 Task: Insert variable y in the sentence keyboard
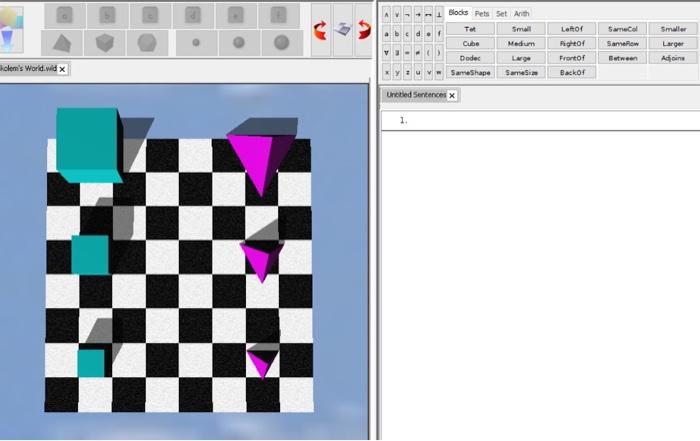tap(397, 72)
